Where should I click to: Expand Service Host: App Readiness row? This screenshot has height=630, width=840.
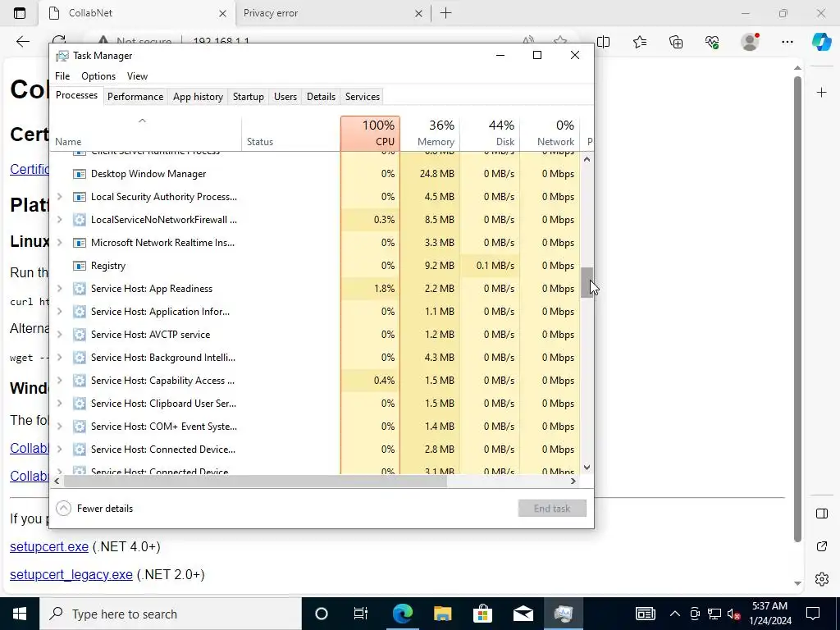tap(59, 289)
